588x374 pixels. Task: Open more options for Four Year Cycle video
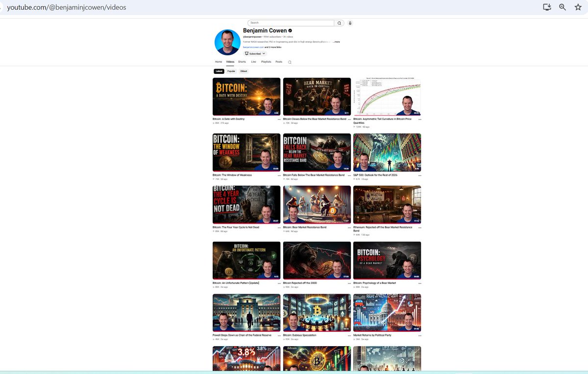pyautogui.click(x=279, y=228)
